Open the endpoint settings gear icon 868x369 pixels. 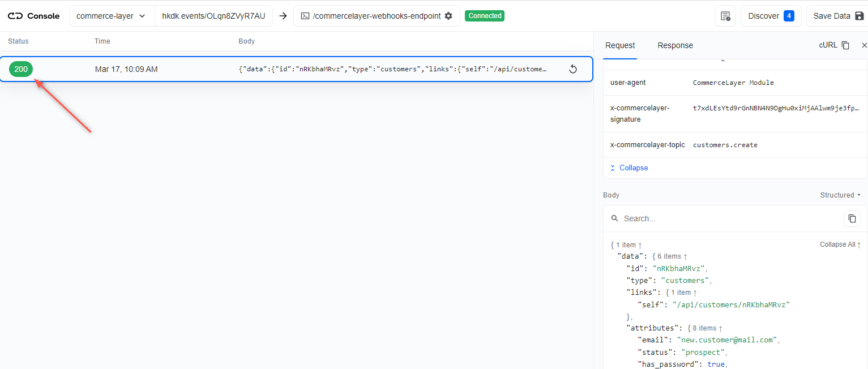(449, 16)
